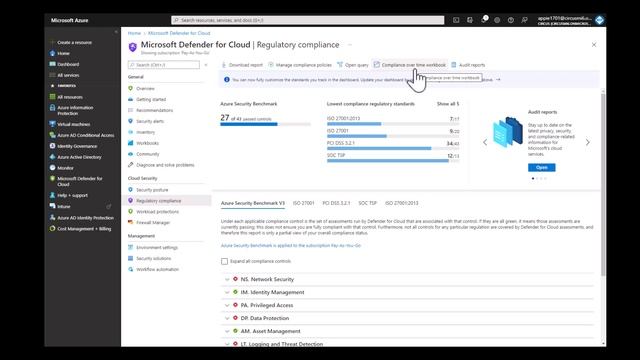
Task: Open Azure Information Protection
Action: [x=75, y=111]
